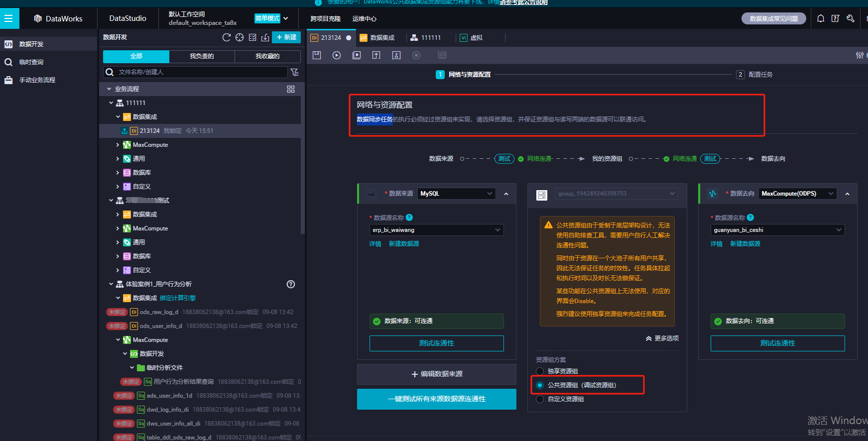The image size is (868, 441).
Task: Select 独享资源组 radio option
Action: point(540,371)
